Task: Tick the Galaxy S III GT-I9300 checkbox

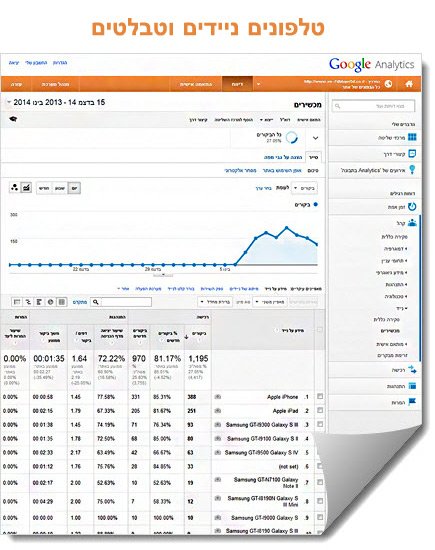Action: [x=320, y=424]
